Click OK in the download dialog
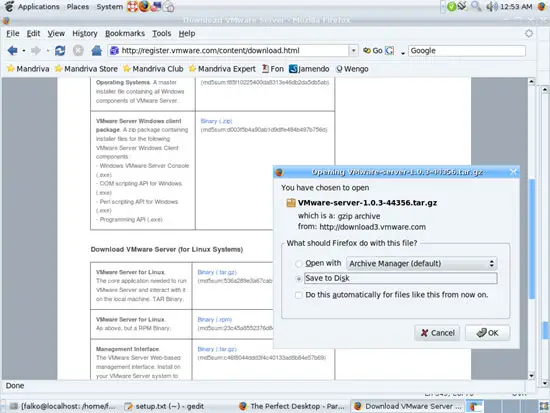The image size is (550, 413). (x=488, y=333)
